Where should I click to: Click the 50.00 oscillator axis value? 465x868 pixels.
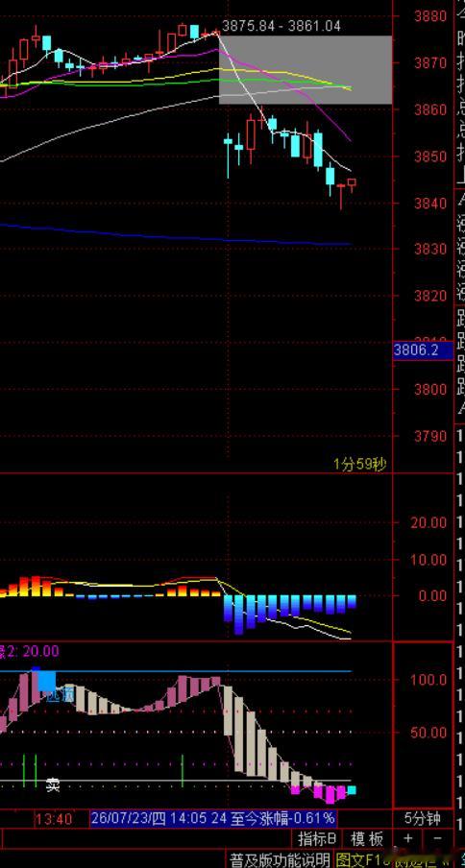point(429,733)
